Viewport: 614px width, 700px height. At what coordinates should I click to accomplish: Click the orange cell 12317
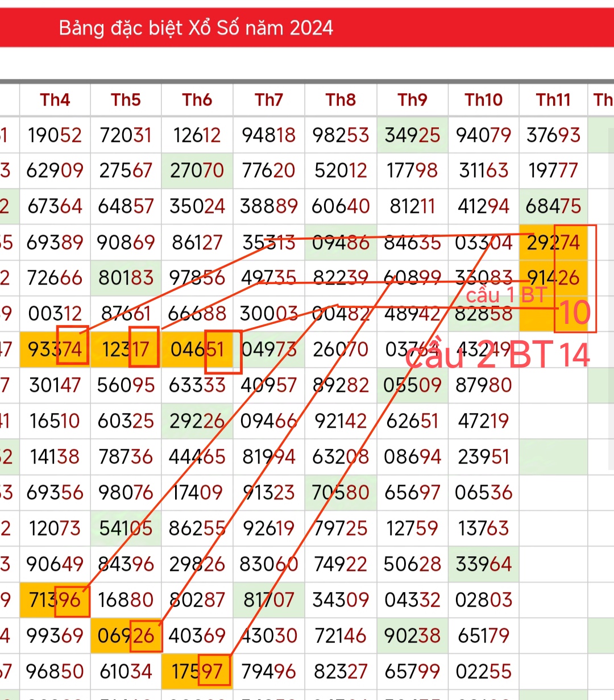click(x=126, y=349)
